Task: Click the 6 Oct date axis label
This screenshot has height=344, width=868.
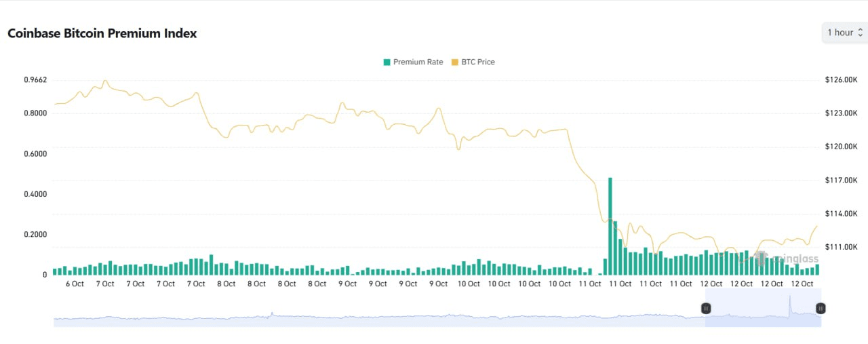Action: tap(75, 284)
